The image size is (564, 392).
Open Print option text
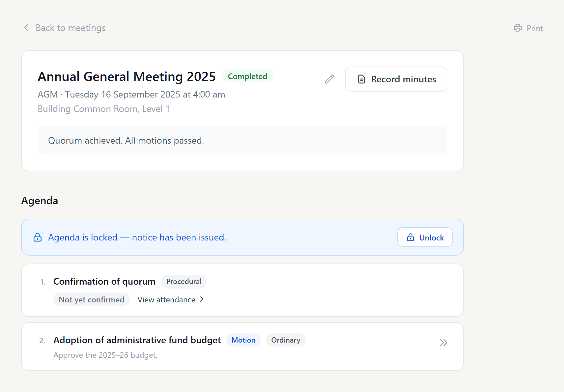534,28
